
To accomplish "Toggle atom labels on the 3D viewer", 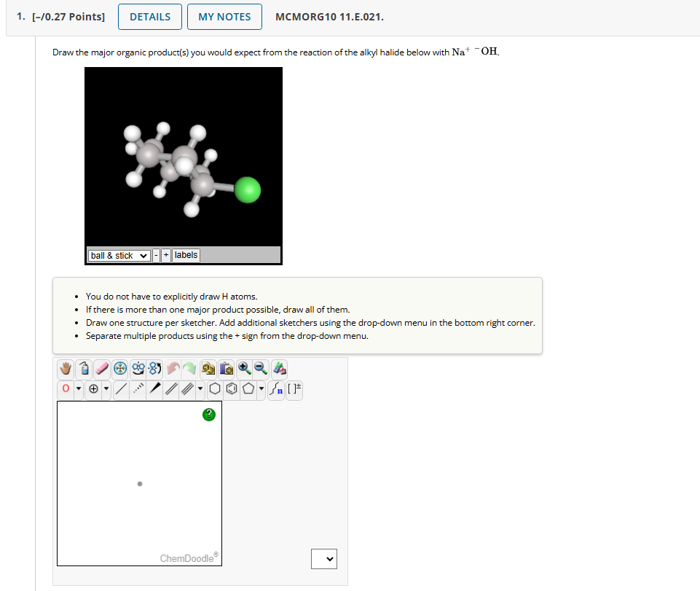I will coord(186,254).
